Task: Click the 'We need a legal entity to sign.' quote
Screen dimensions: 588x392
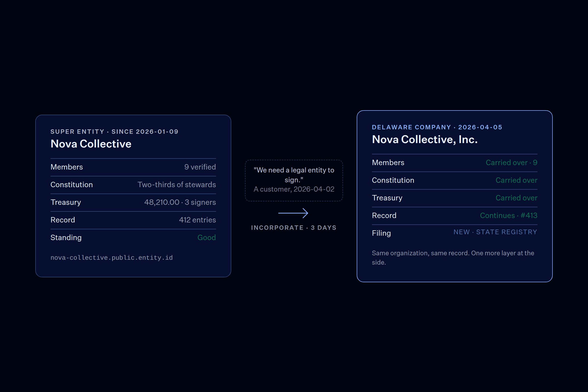Action: 294,175
